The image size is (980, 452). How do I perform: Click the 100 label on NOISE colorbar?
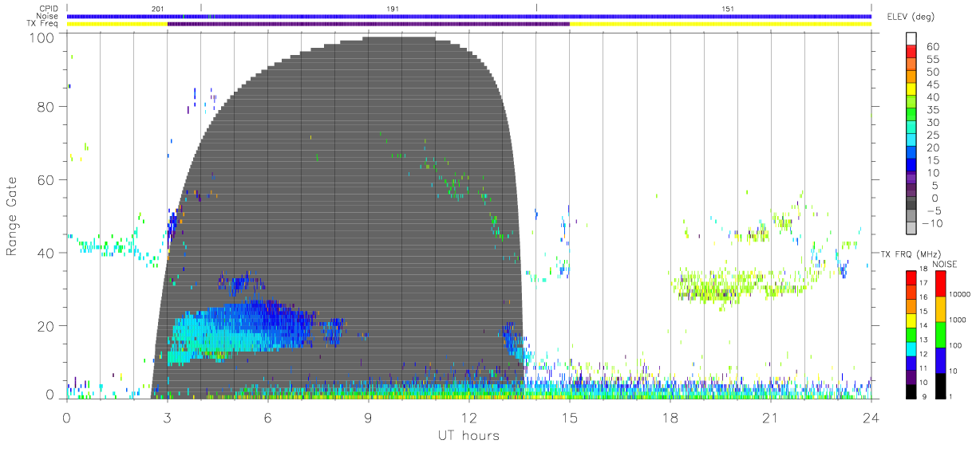[x=956, y=345]
